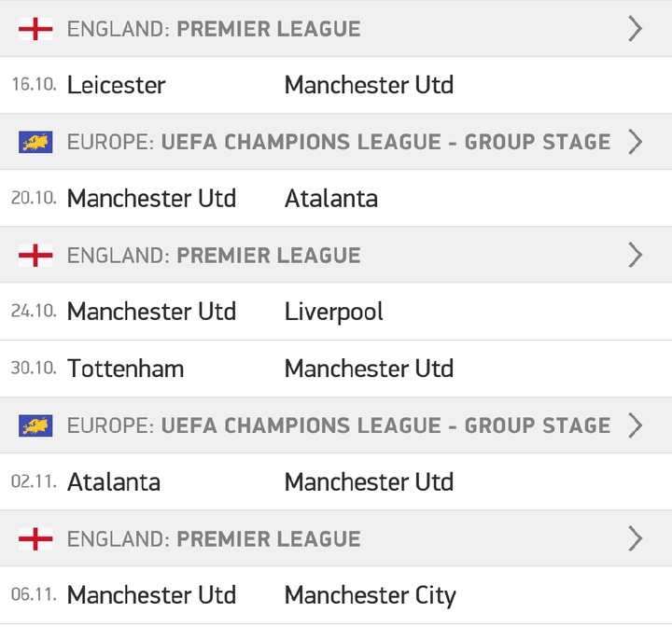Click Europe flag icon above Atalanta–Manchester Utd match

[35, 425]
